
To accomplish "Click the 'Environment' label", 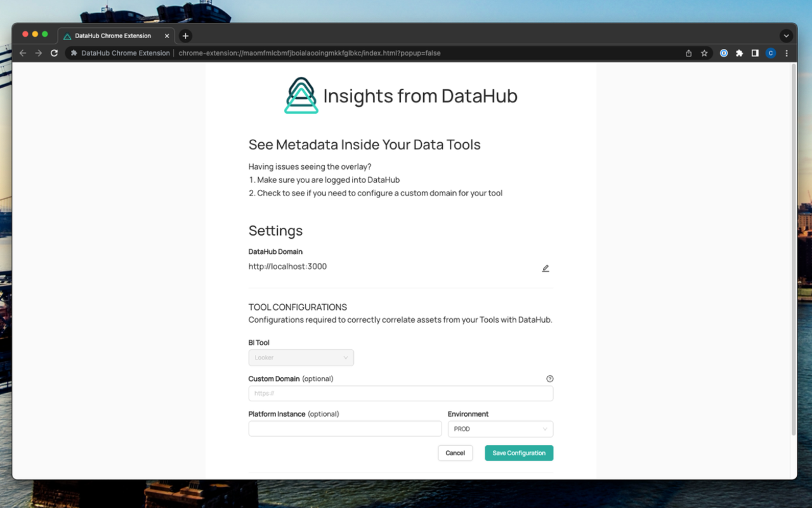I will (x=468, y=414).
